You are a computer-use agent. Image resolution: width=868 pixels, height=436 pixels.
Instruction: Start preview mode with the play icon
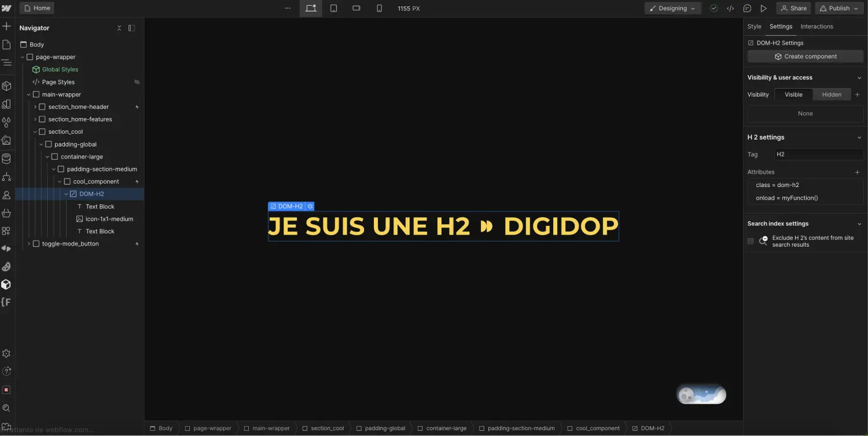[763, 8]
